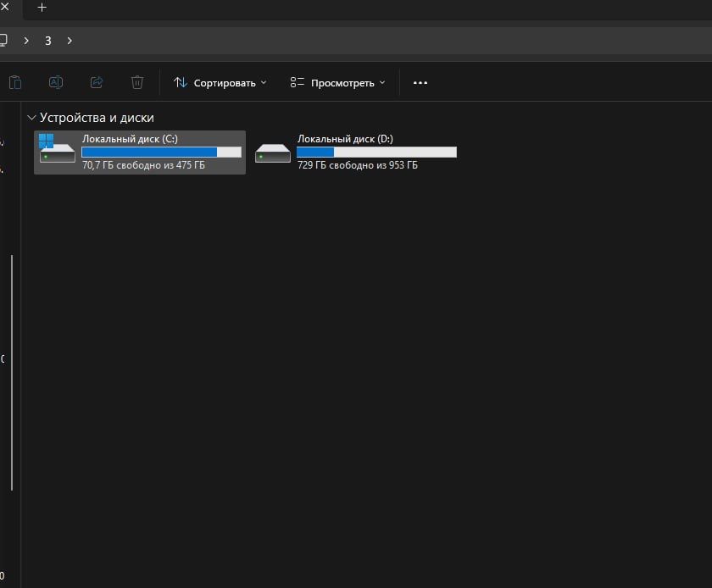This screenshot has height=588, width=712.
Task: Open a new tab with plus button
Action: [x=42, y=8]
